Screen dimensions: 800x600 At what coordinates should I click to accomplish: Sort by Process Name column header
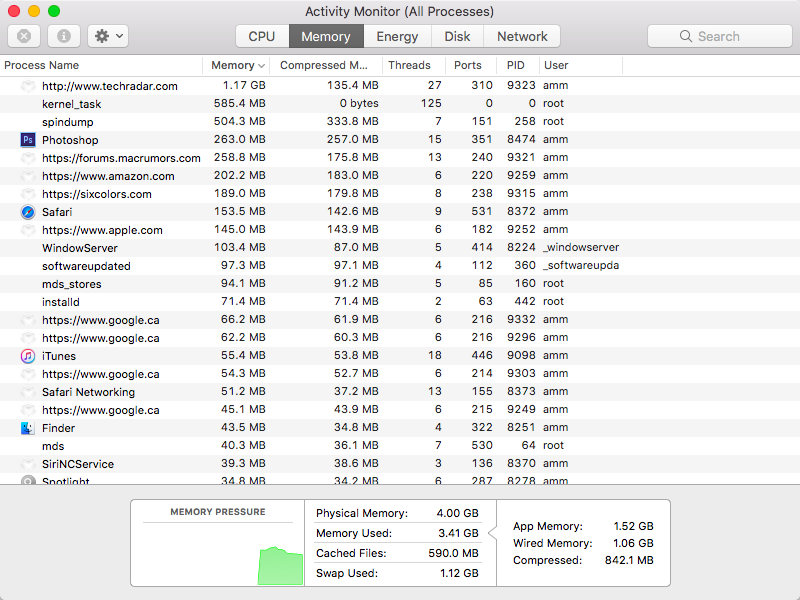(101, 65)
